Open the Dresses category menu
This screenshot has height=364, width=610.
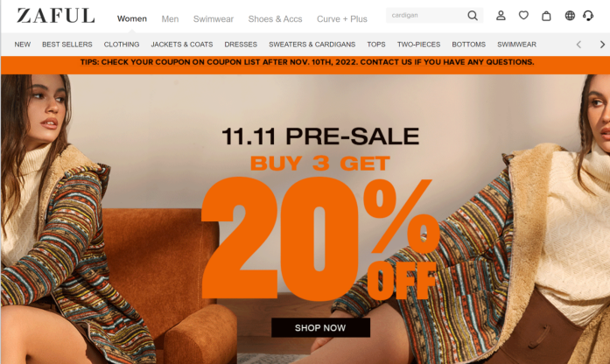click(x=241, y=45)
